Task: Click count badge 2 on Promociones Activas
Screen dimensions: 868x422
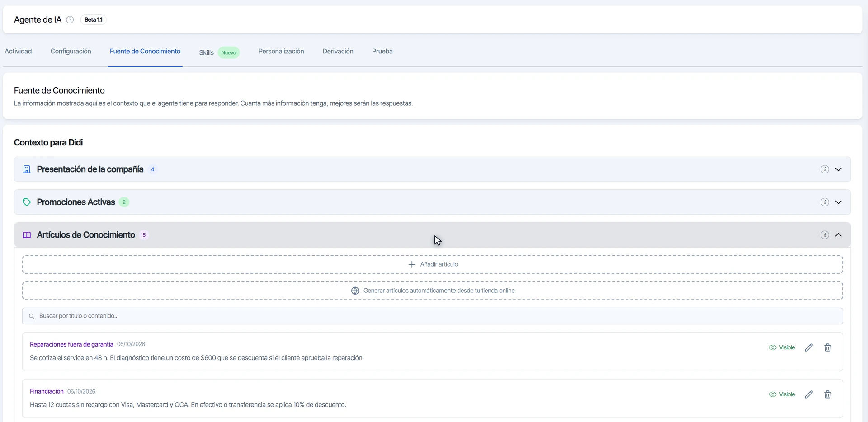Action: 124,202
